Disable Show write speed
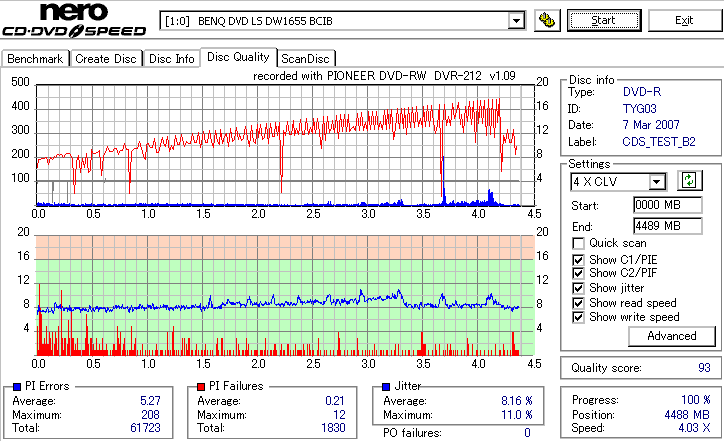This screenshot has width=724, height=441. tap(578, 317)
